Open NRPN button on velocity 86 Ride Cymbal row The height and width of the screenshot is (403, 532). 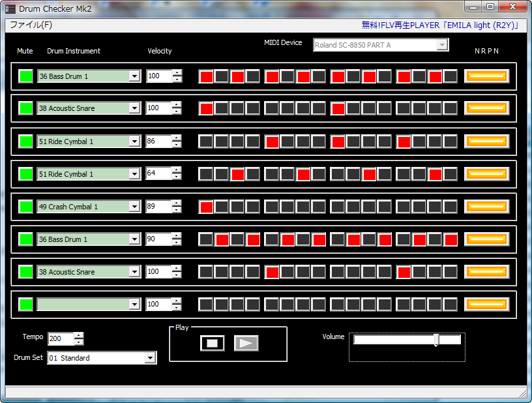[486, 142]
